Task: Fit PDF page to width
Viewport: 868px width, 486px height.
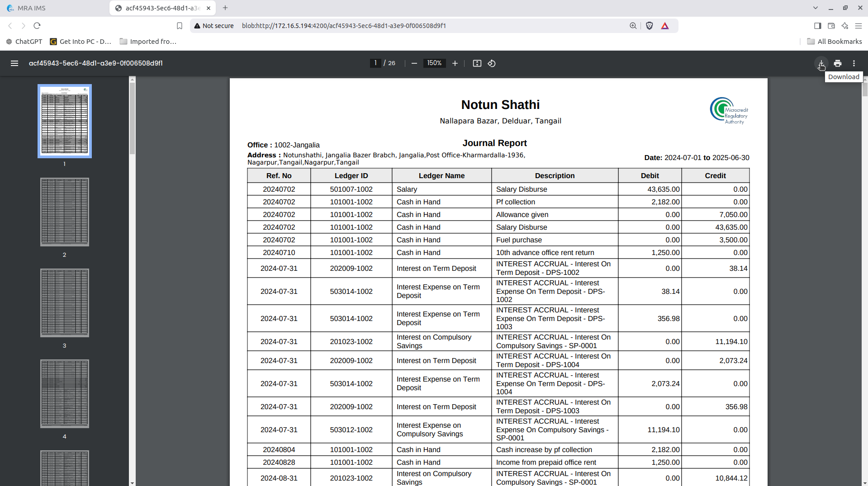Action: coord(477,63)
